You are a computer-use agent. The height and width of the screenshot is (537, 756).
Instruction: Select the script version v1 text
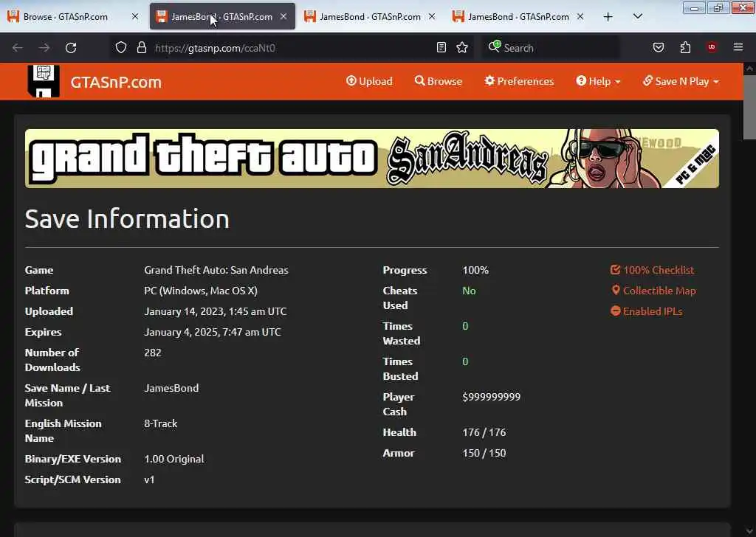point(149,479)
